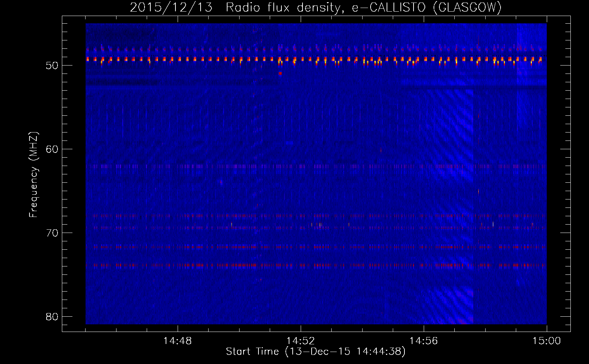Click the "15:00" time tick label
Viewport: 589px width, 364px height.
click(547, 341)
